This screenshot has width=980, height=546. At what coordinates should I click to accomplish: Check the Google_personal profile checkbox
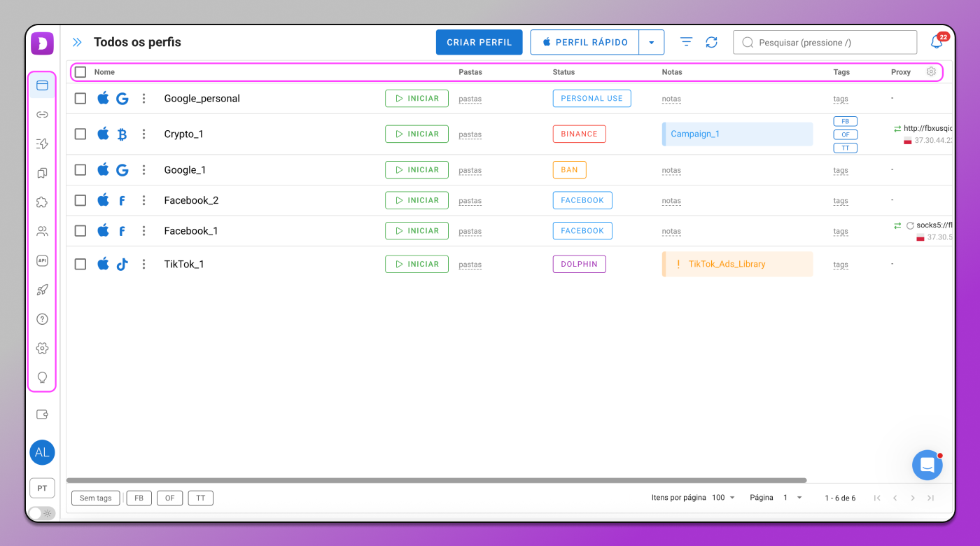pos(80,99)
